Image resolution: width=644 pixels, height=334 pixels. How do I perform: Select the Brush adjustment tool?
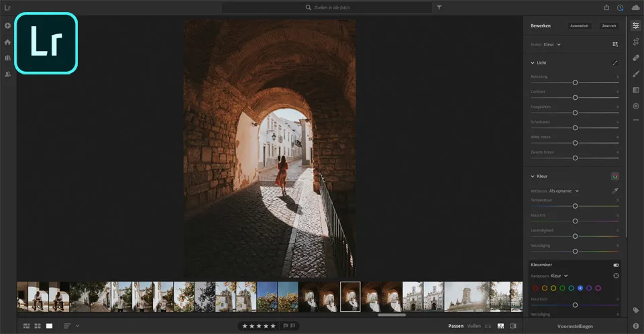pyautogui.click(x=636, y=74)
